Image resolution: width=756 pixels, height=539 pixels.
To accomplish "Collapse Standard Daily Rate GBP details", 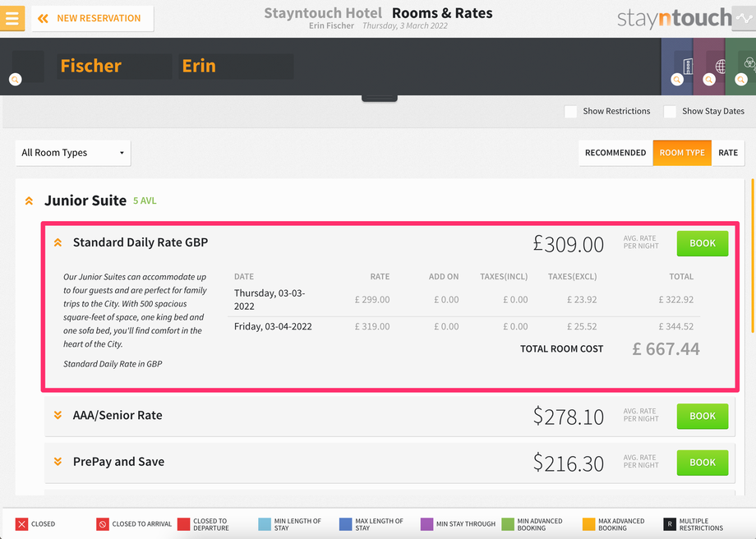I will [58, 242].
